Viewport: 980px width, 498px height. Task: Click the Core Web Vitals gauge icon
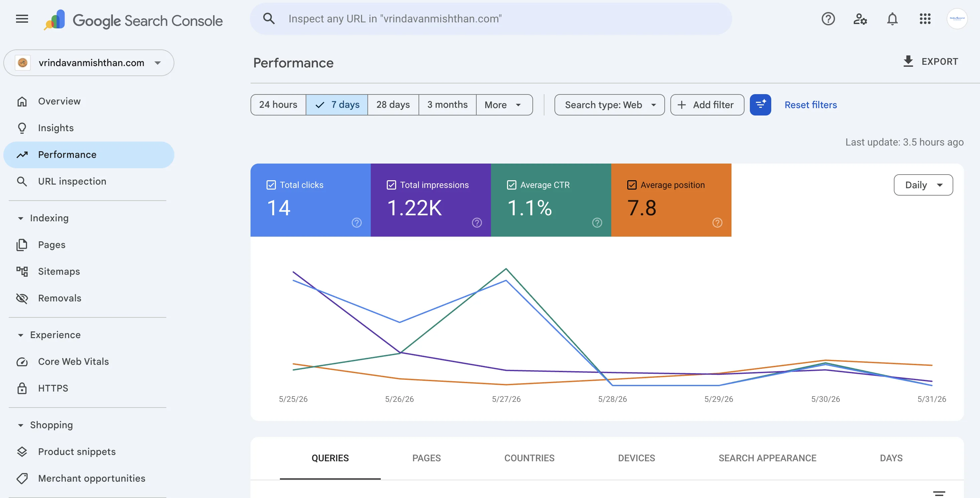tap(22, 362)
